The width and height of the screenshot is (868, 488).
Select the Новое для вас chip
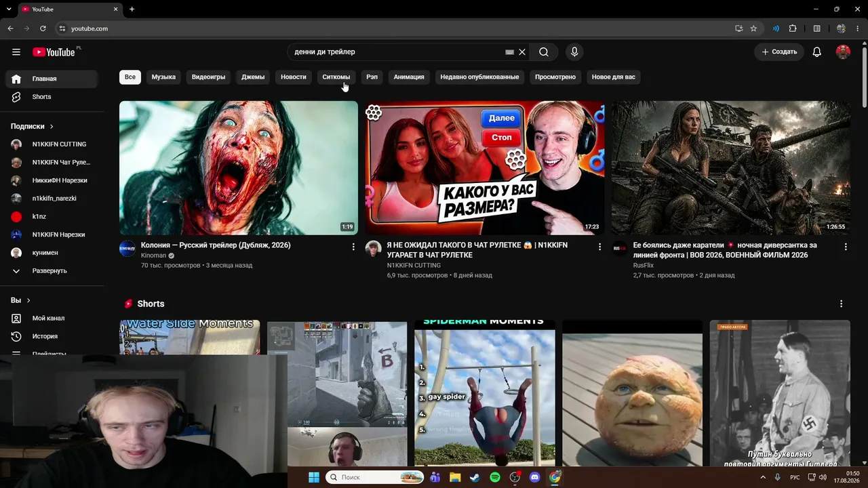coord(614,77)
